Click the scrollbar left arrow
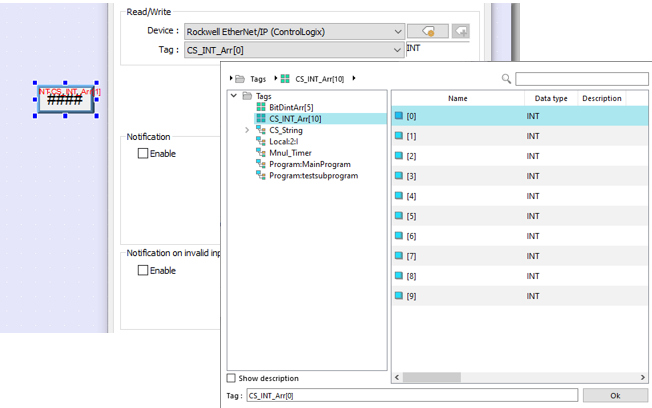The width and height of the screenshot is (652, 408). pos(397,377)
